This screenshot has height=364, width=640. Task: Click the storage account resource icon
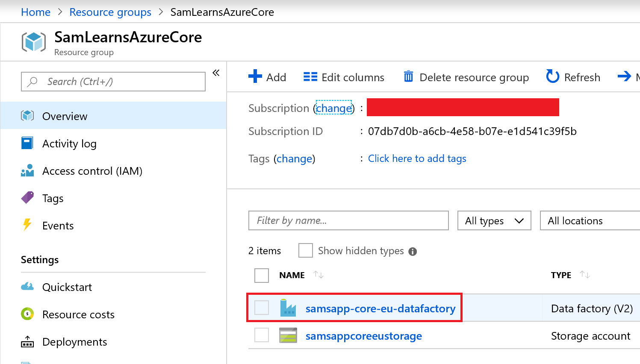[x=288, y=336]
